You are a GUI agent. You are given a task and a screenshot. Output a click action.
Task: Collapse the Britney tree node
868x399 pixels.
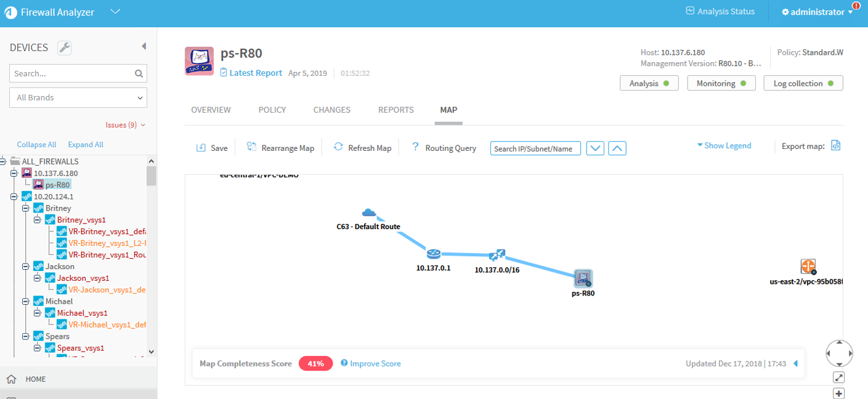(x=26, y=208)
